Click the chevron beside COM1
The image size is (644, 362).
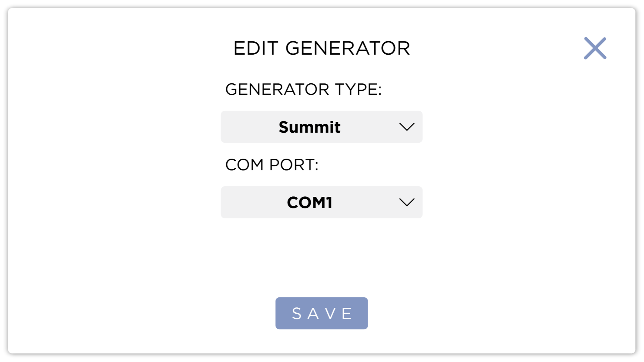click(x=406, y=202)
